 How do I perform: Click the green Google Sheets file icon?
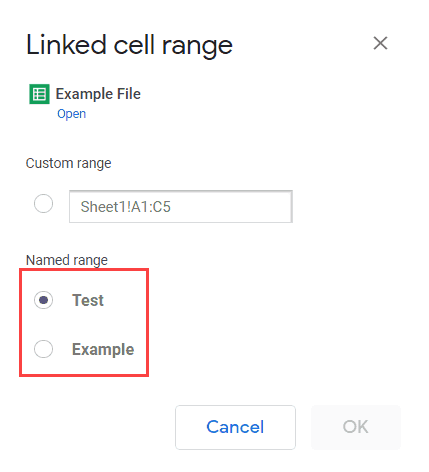click(x=39, y=94)
